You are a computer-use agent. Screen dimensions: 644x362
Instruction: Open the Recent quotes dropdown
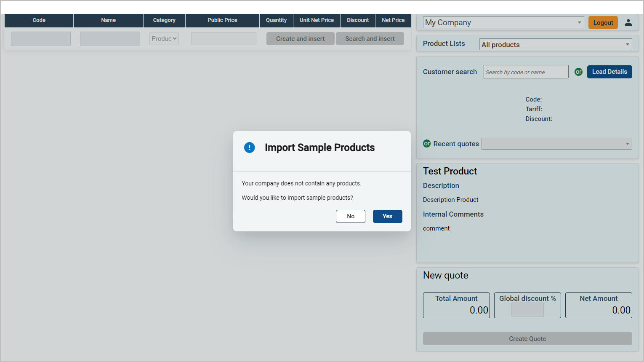pyautogui.click(x=556, y=144)
